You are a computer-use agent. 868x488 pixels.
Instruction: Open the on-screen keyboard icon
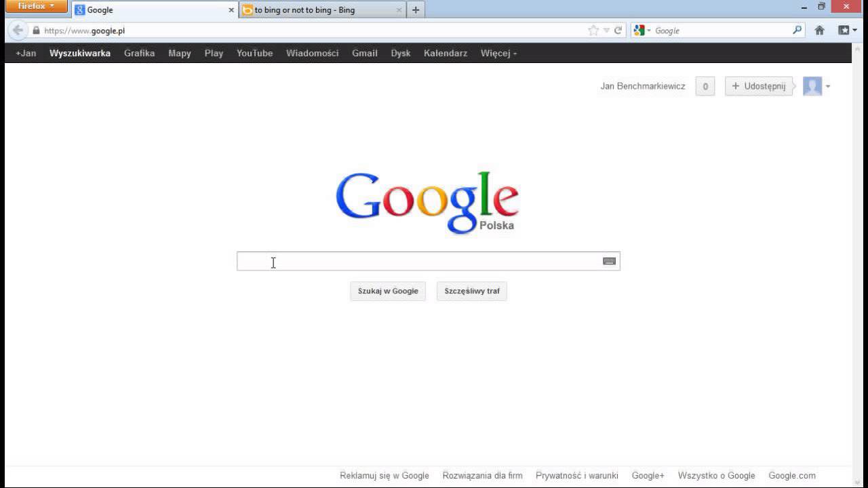(x=609, y=261)
